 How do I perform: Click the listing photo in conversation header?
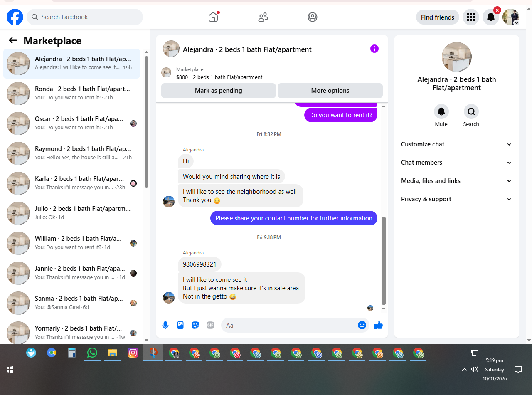click(171, 49)
